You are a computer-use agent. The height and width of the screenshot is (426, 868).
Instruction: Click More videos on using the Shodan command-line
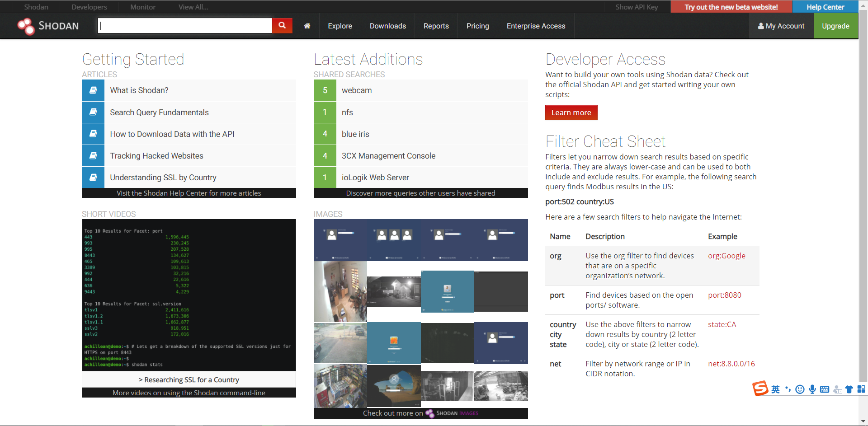[189, 393]
